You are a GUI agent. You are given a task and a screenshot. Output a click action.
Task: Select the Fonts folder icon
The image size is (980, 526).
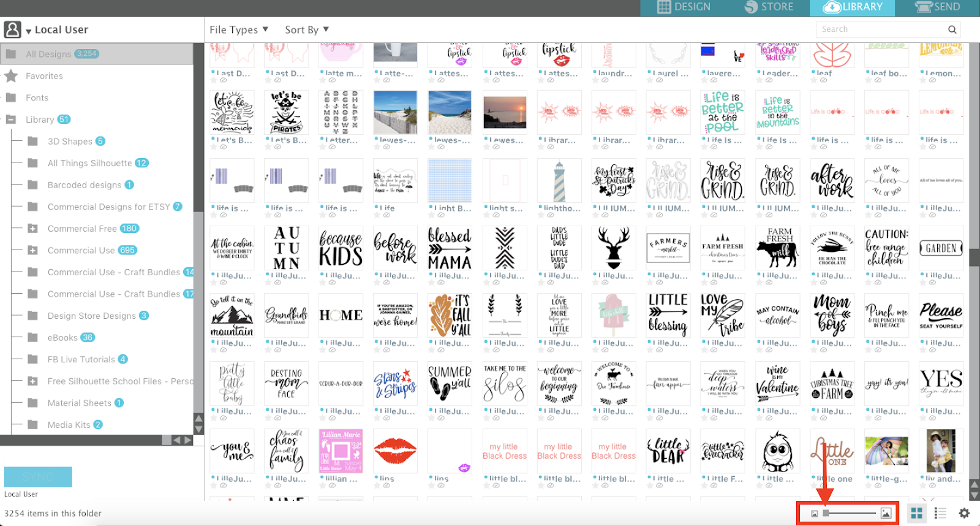coord(11,97)
